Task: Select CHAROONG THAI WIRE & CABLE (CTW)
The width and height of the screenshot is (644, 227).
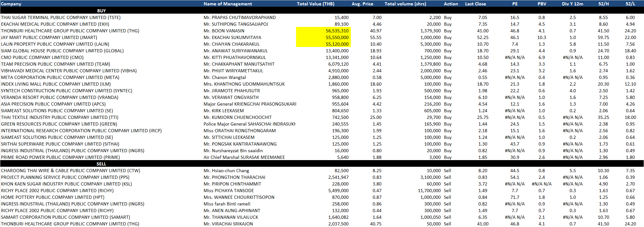Action: point(71,171)
